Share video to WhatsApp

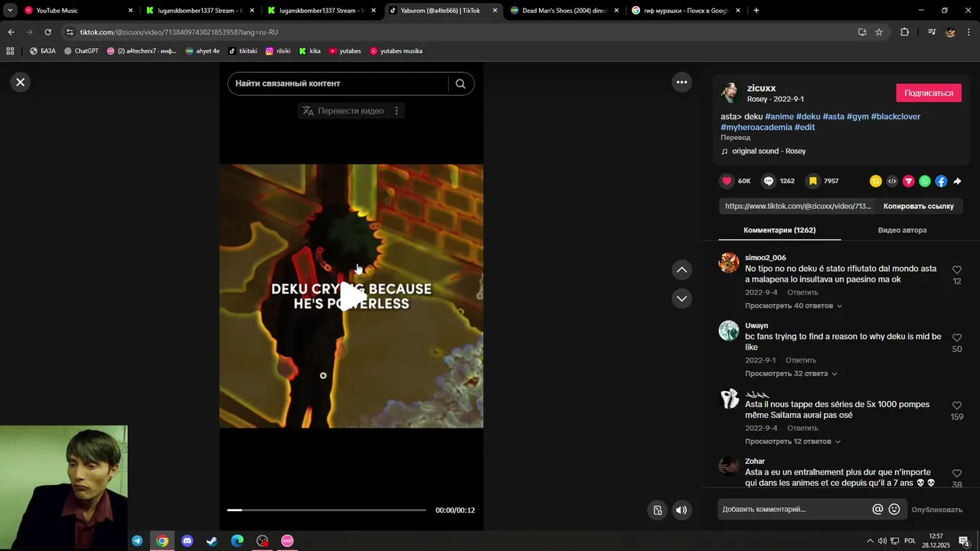[925, 181]
